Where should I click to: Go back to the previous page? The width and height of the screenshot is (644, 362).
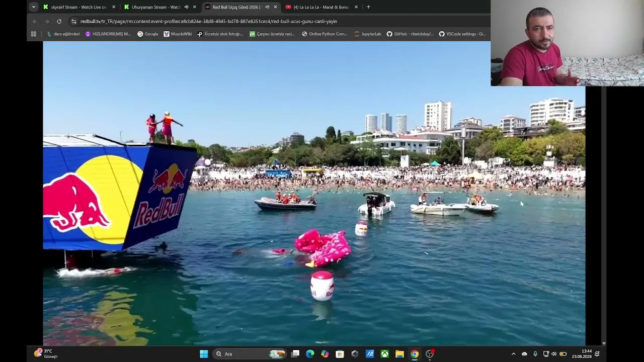35,22
